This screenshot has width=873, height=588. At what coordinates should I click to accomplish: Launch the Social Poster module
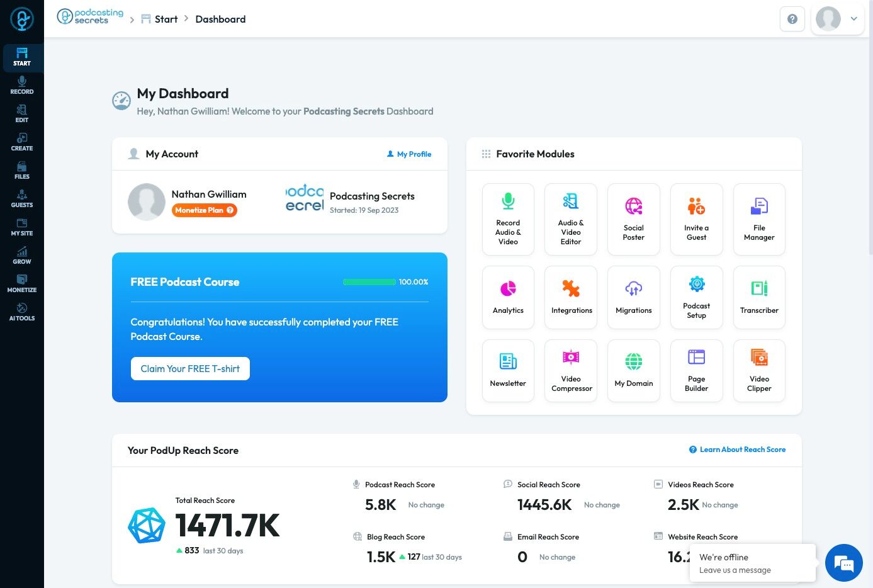[634, 219]
